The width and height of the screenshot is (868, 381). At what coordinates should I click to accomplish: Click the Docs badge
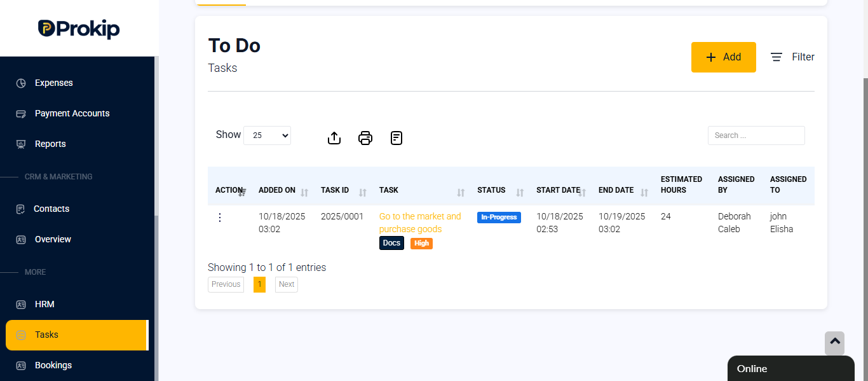pos(391,243)
